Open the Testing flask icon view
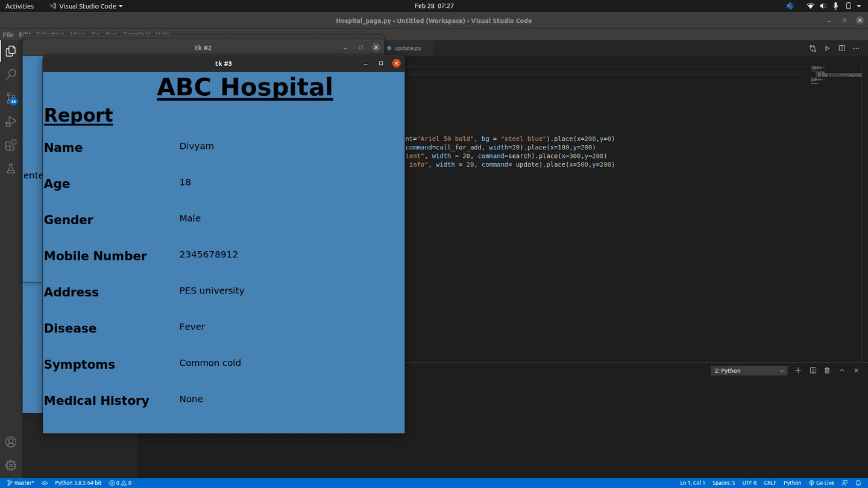Screen dimensions: 868x488 tap(11, 169)
